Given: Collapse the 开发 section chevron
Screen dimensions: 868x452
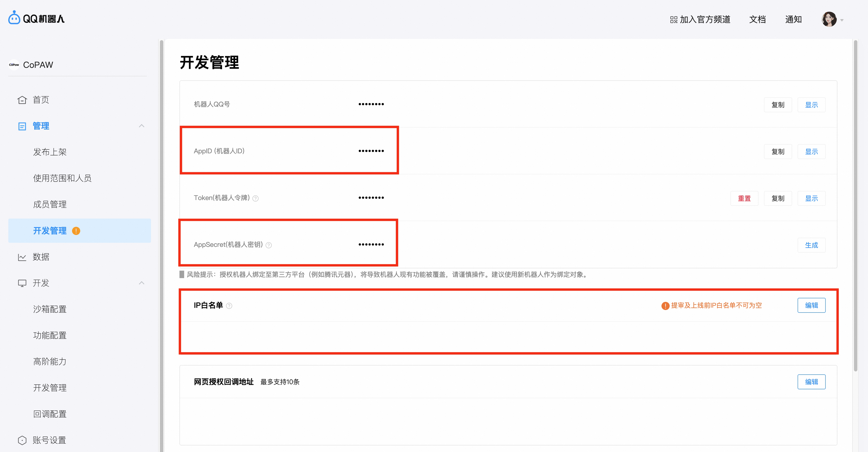Looking at the screenshot, I should click(142, 283).
